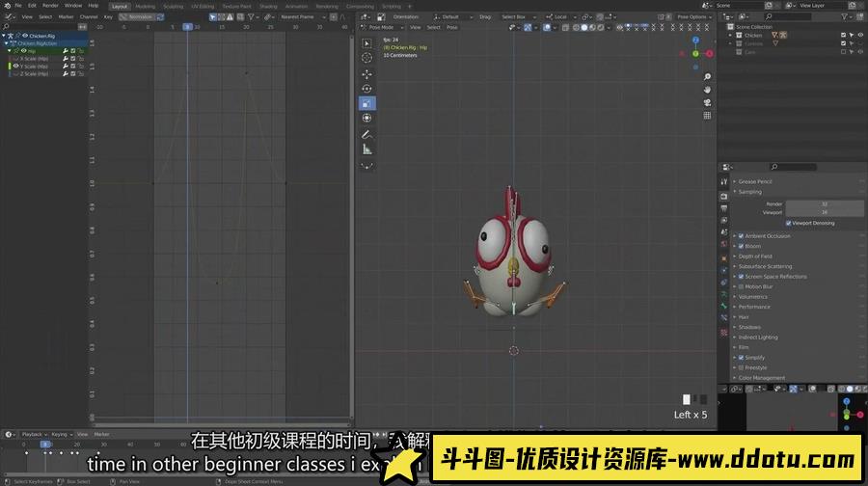Expand the Grease Pencil panel
Image resolution: width=868 pixels, height=486 pixels.
(755, 181)
